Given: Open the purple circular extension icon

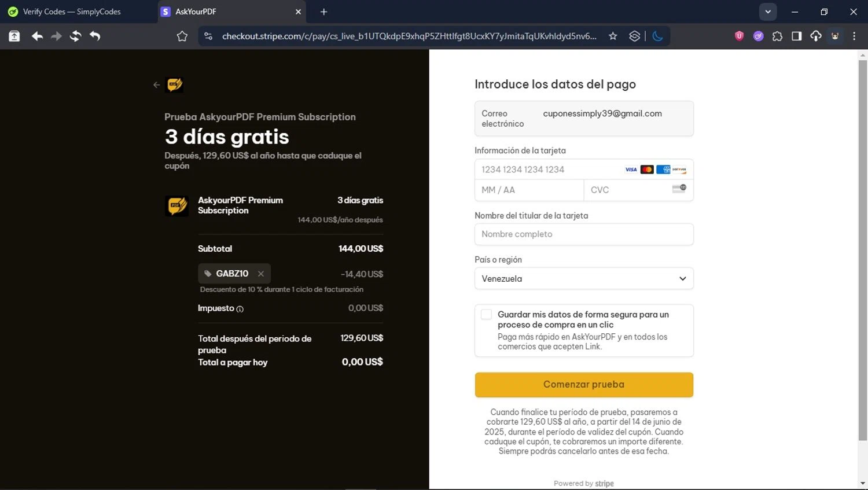Looking at the screenshot, I should click(x=758, y=36).
